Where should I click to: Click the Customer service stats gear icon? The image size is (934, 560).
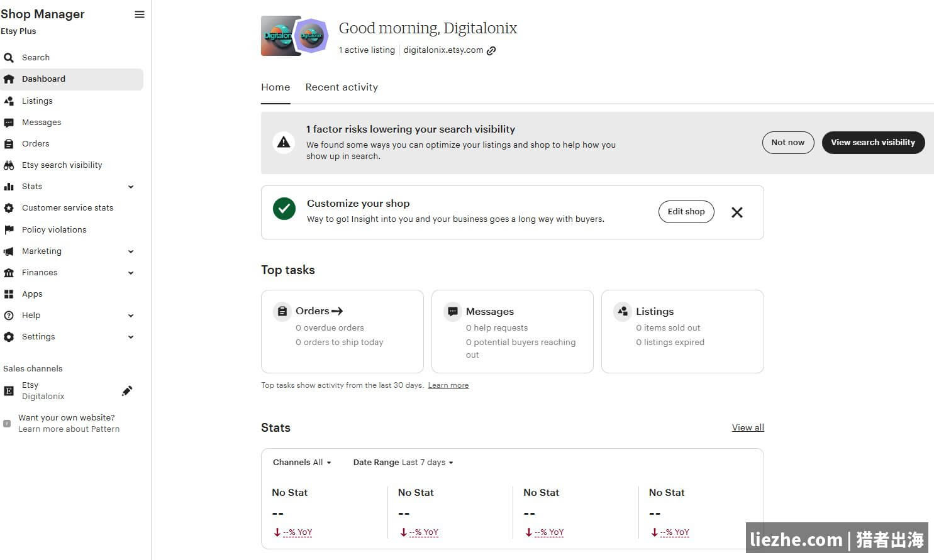(9, 208)
